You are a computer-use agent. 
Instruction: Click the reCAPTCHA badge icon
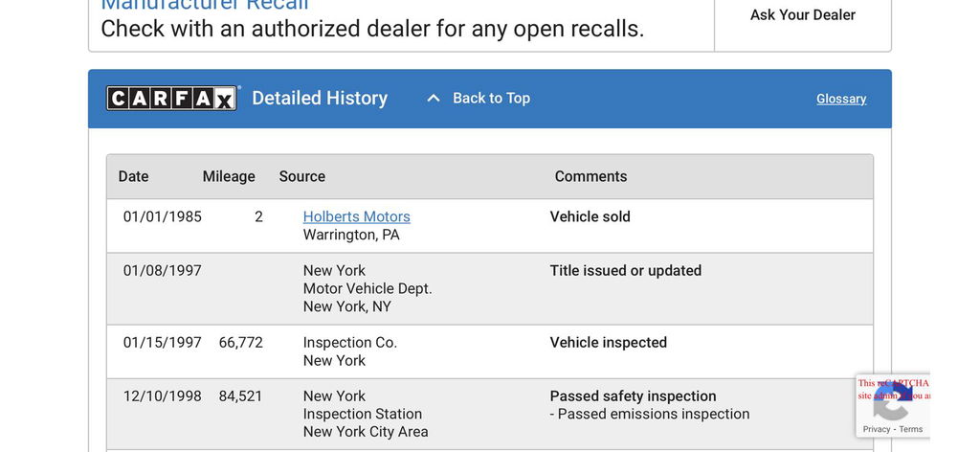pos(892,402)
